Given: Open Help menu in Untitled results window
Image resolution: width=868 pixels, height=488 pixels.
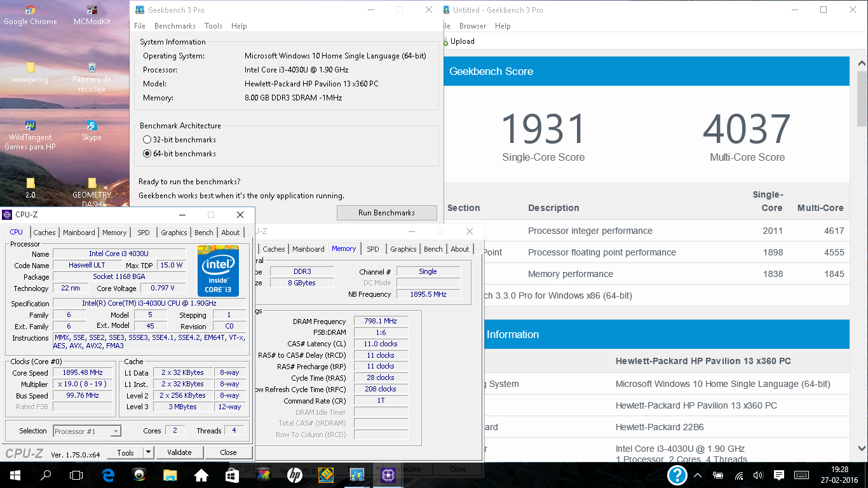Looking at the screenshot, I should click(x=503, y=26).
